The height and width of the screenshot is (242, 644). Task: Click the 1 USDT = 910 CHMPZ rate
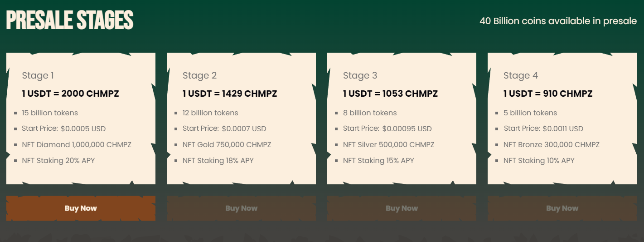[548, 94]
